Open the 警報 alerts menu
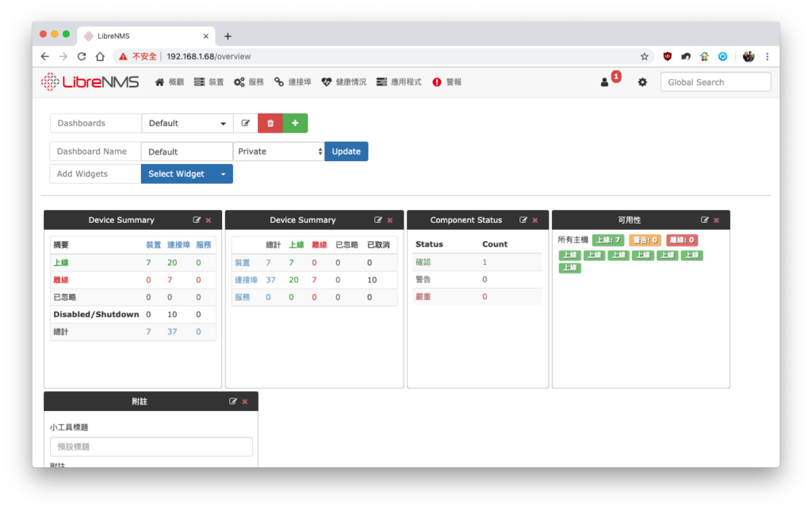This screenshot has height=510, width=812. click(447, 82)
